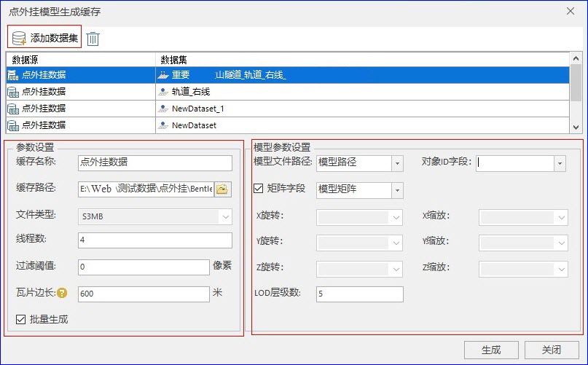Image resolution: width=588 pixels, height=365 pixels.
Task: Click the 缓存名称 input field
Action: pyautogui.click(x=155, y=162)
